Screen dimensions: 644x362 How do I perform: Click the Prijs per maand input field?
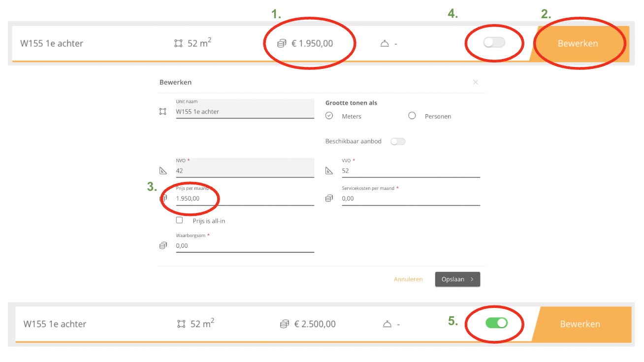click(245, 199)
